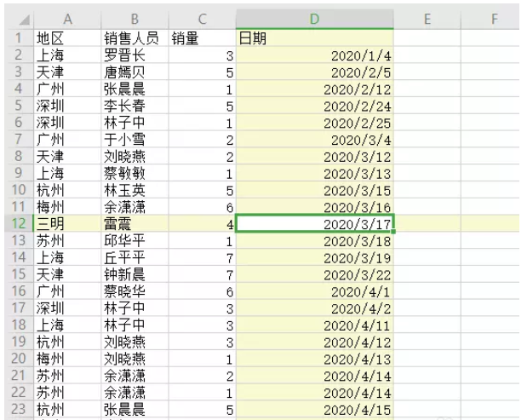
Task: Select date cell 2020/2/12
Action: coord(315,89)
